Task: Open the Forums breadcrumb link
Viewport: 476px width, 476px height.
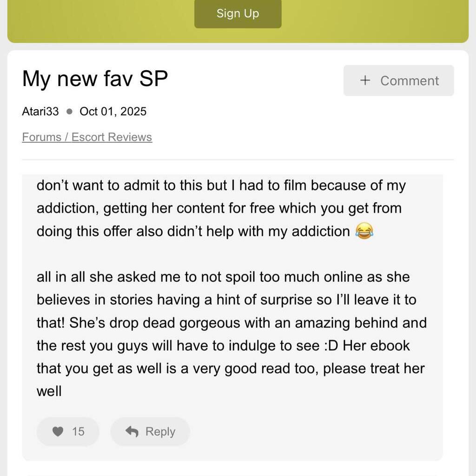Action: (x=41, y=137)
